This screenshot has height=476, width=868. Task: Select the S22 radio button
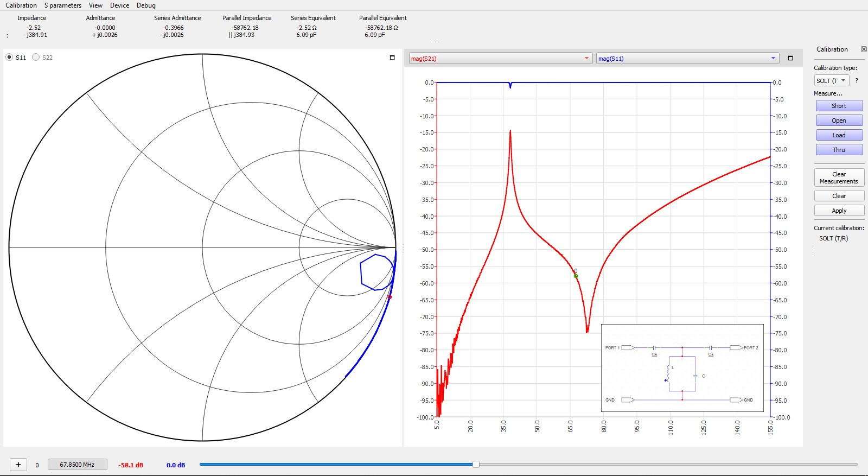[x=36, y=57]
